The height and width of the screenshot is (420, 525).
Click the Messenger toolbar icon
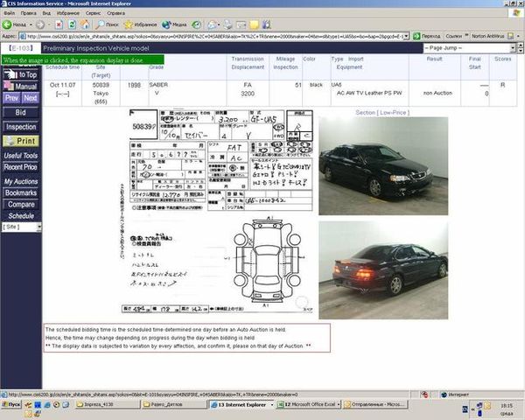click(267, 24)
